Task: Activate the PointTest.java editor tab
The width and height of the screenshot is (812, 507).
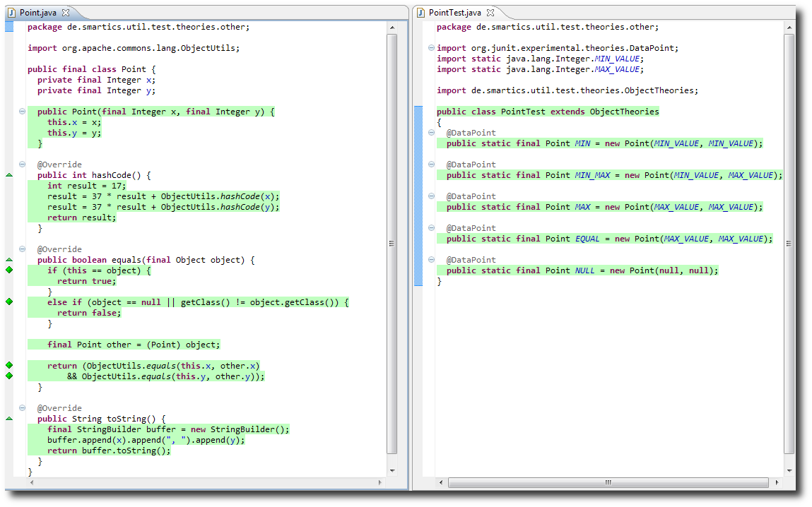Action: [454, 13]
